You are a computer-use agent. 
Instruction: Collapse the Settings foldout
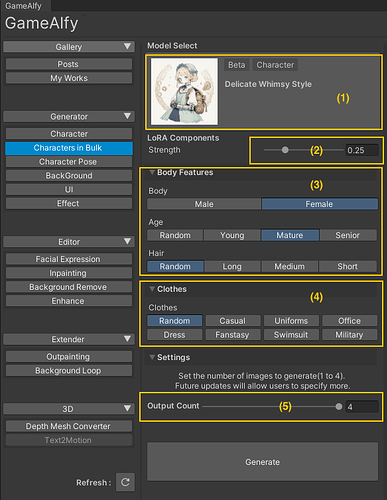(152, 357)
